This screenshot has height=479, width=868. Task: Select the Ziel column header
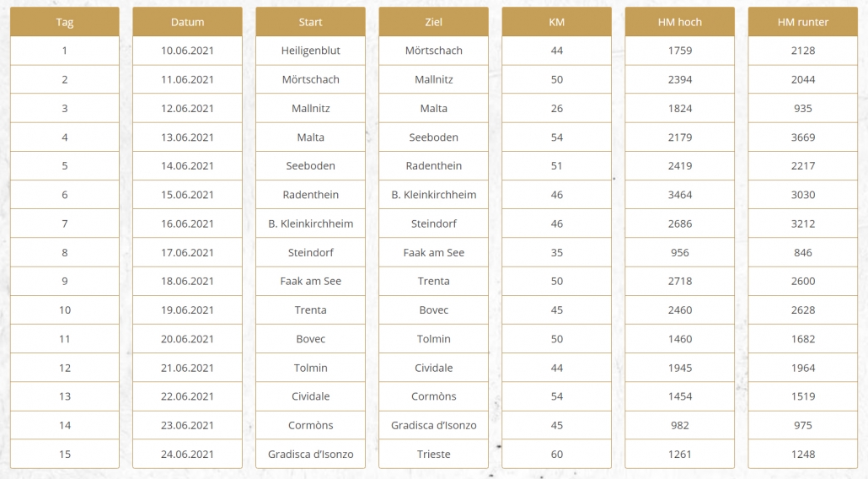(x=433, y=22)
